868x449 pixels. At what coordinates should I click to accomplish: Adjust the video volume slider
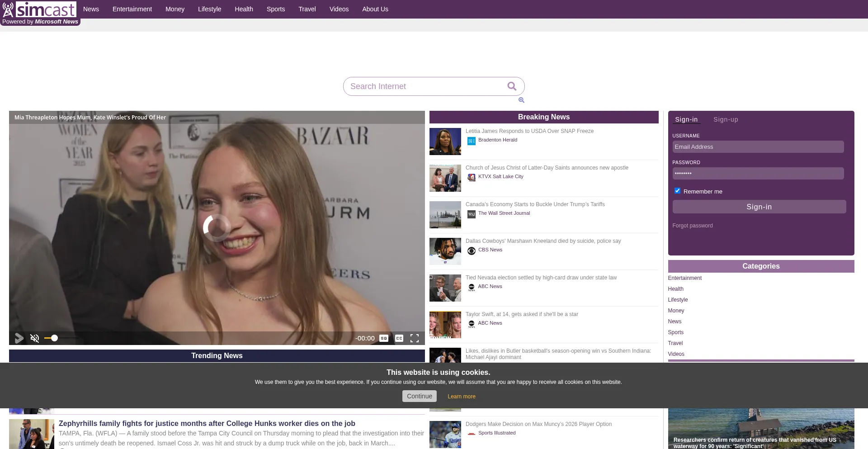[x=55, y=338]
